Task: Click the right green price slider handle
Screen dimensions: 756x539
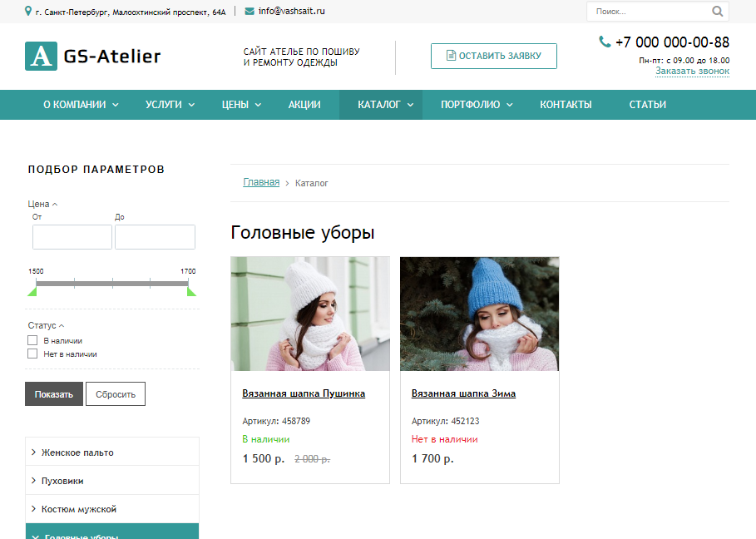Action: click(x=191, y=290)
